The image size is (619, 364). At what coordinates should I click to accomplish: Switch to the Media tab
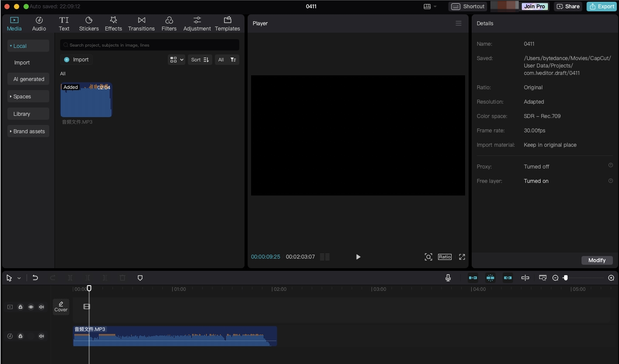click(14, 23)
